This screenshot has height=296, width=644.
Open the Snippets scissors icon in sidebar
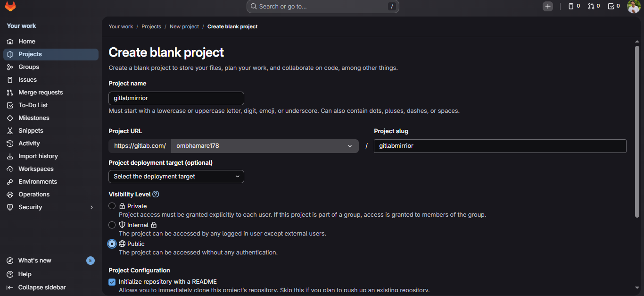tap(10, 131)
